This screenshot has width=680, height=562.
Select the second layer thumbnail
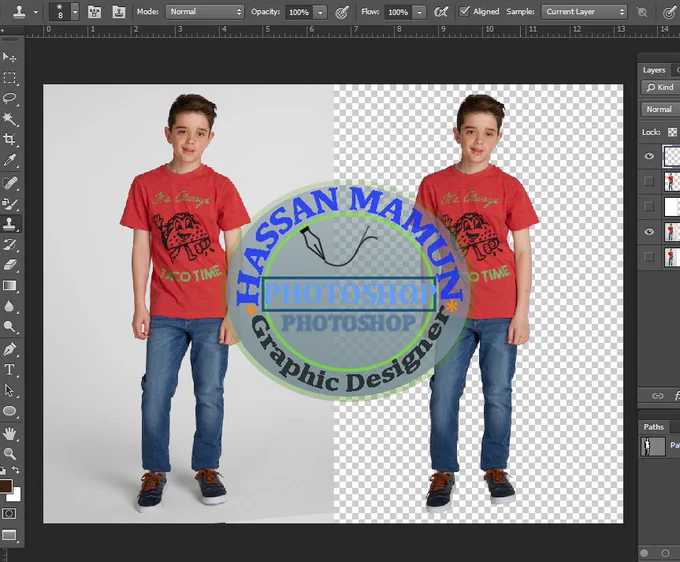(671, 181)
